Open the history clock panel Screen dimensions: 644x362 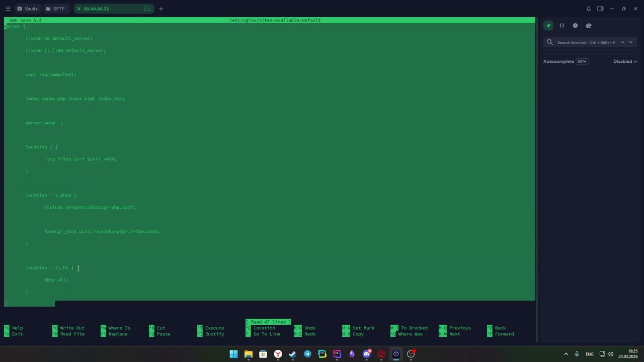click(575, 26)
